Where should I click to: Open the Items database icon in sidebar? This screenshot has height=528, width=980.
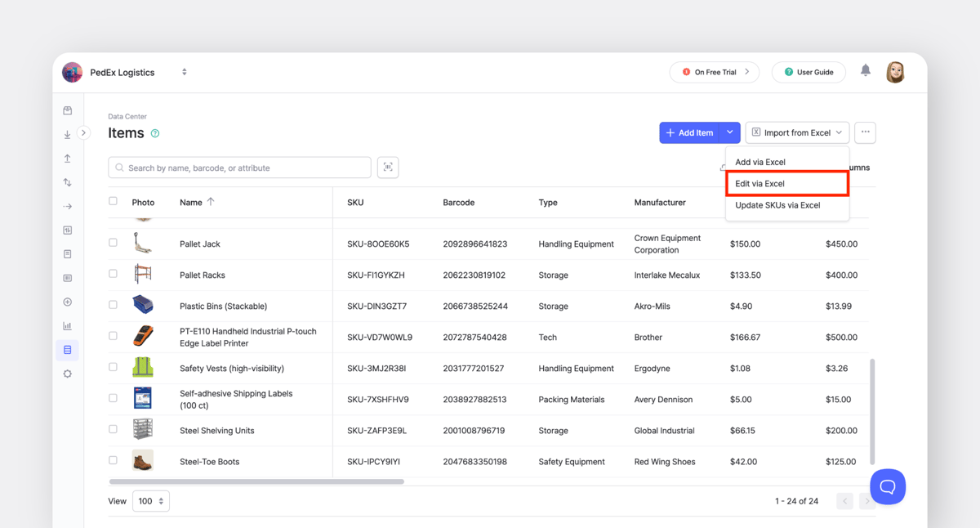pyautogui.click(x=67, y=349)
